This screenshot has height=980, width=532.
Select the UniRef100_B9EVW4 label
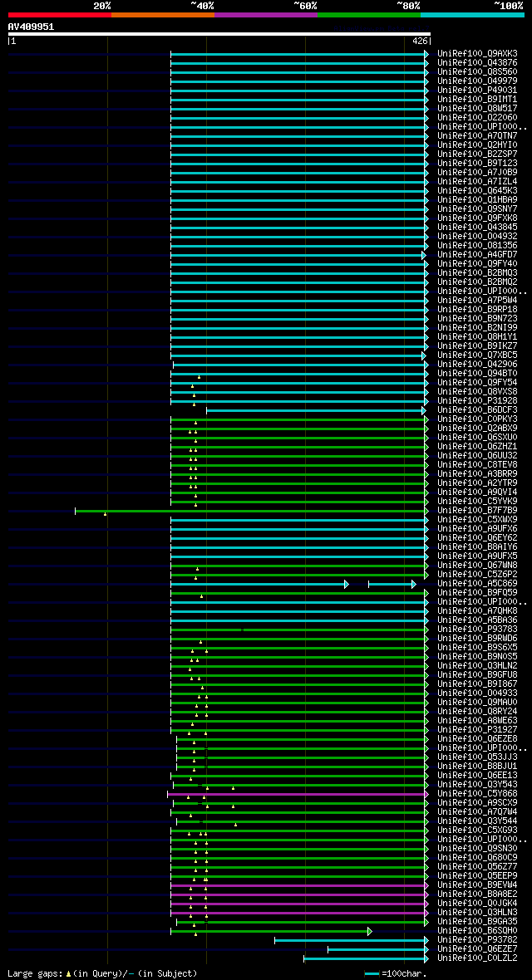pyautogui.click(x=477, y=885)
